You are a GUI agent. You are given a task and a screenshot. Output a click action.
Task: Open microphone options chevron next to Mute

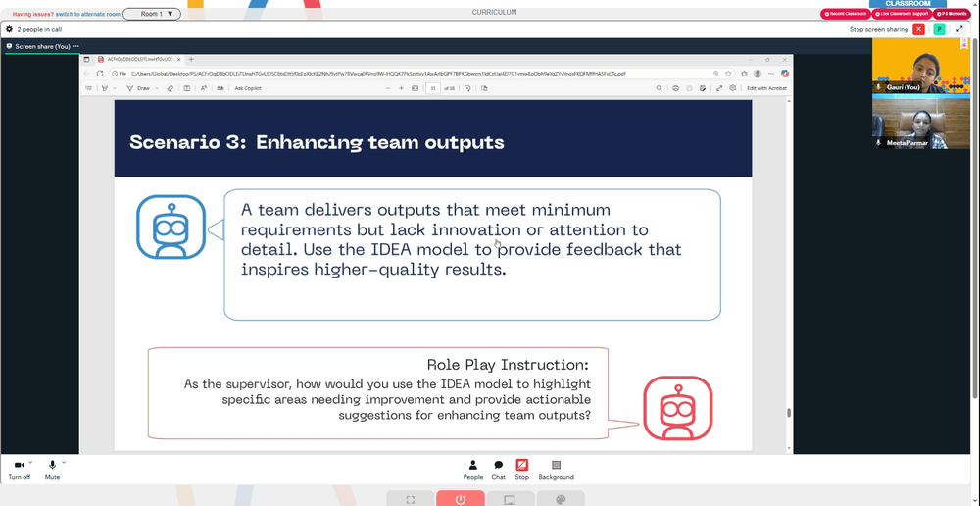(64, 462)
